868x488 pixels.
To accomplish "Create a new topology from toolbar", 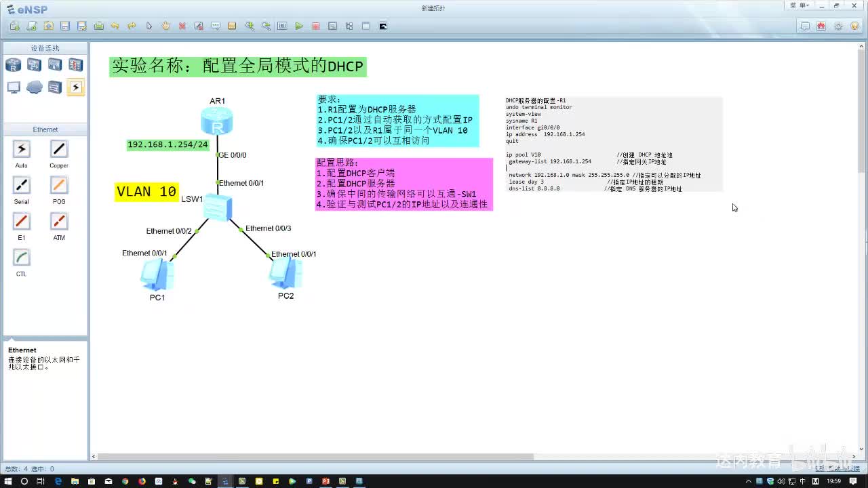I will [15, 26].
